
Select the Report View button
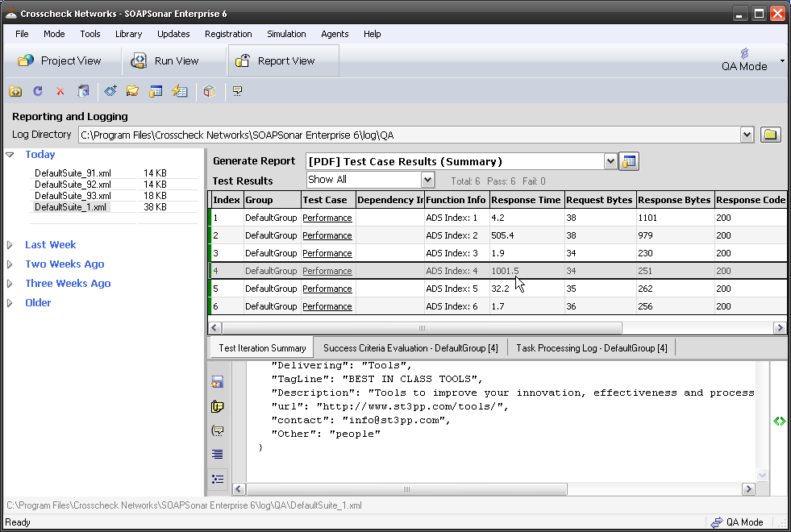(x=284, y=61)
